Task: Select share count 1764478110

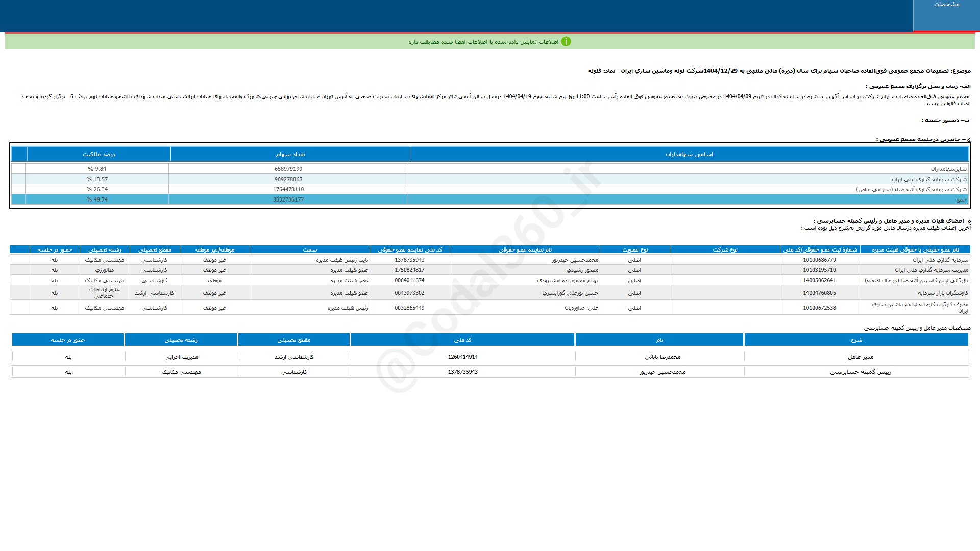Action: pos(288,189)
